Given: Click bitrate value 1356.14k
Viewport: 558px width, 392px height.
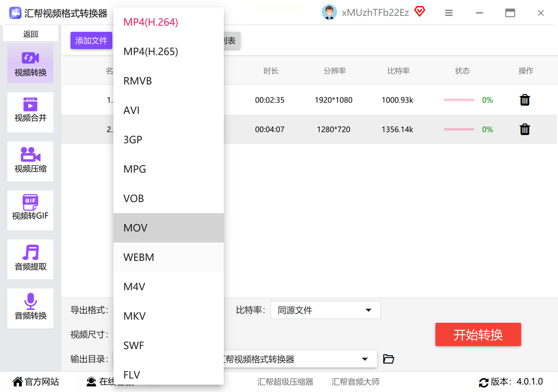Looking at the screenshot, I should [397, 130].
